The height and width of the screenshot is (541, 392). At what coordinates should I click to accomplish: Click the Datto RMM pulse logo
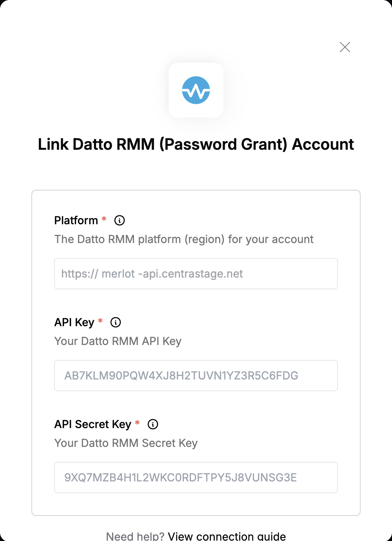pyautogui.click(x=196, y=90)
